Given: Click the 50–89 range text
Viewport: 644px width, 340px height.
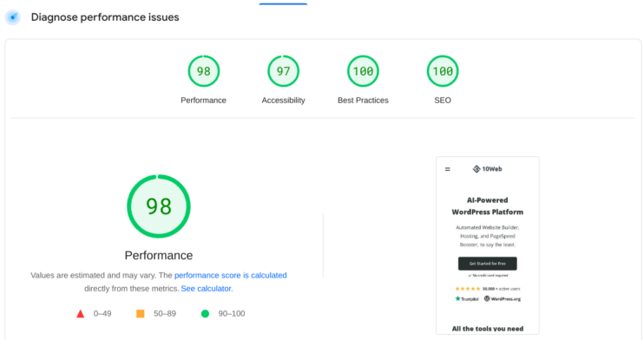Looking at the screenshot, I should pos(165,314).
